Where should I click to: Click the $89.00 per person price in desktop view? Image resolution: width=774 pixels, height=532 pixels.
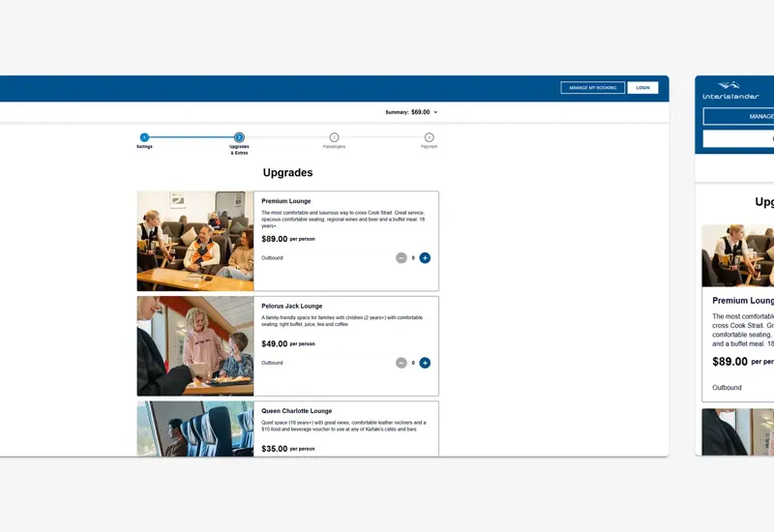[x=288, y=239]
